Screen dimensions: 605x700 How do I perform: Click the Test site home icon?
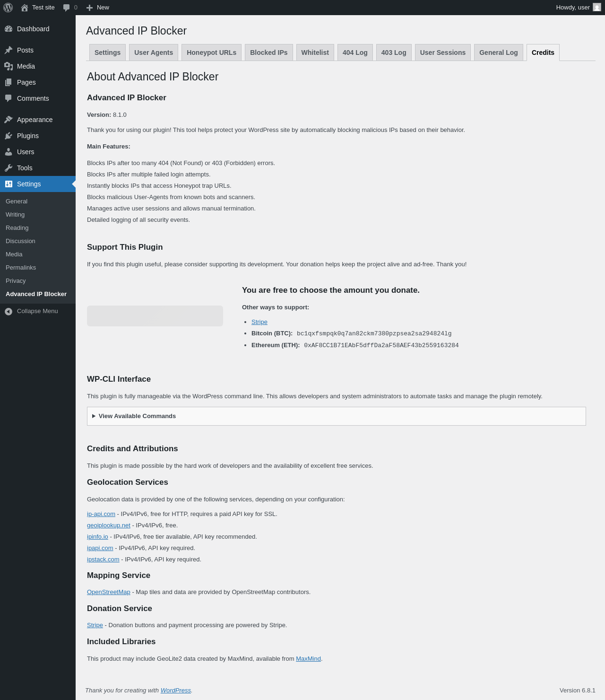(x=25, y=8)
